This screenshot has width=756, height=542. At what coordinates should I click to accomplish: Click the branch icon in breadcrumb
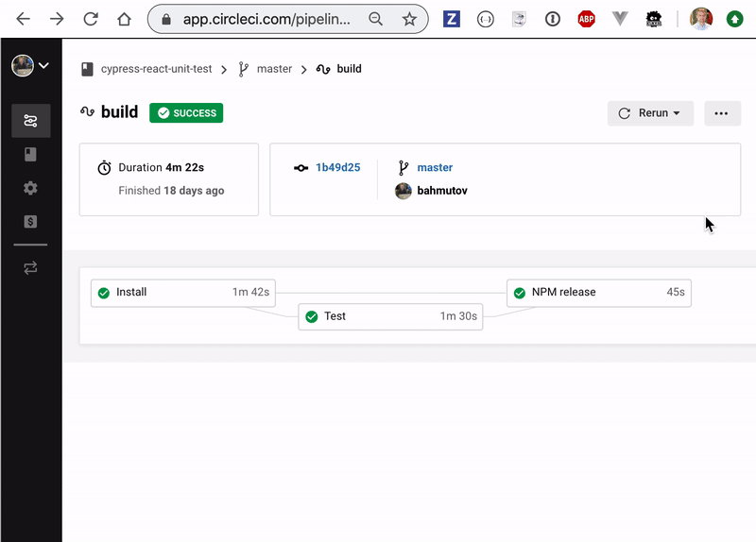point(244,69)
